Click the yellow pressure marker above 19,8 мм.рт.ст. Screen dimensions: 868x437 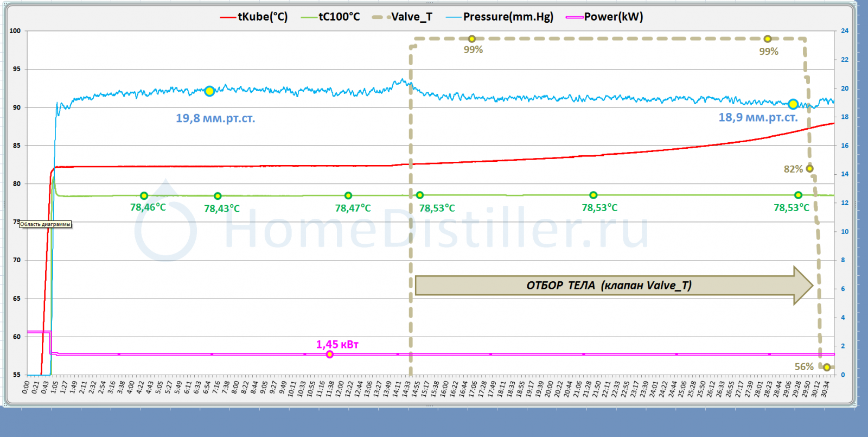[x=209, y=91]
